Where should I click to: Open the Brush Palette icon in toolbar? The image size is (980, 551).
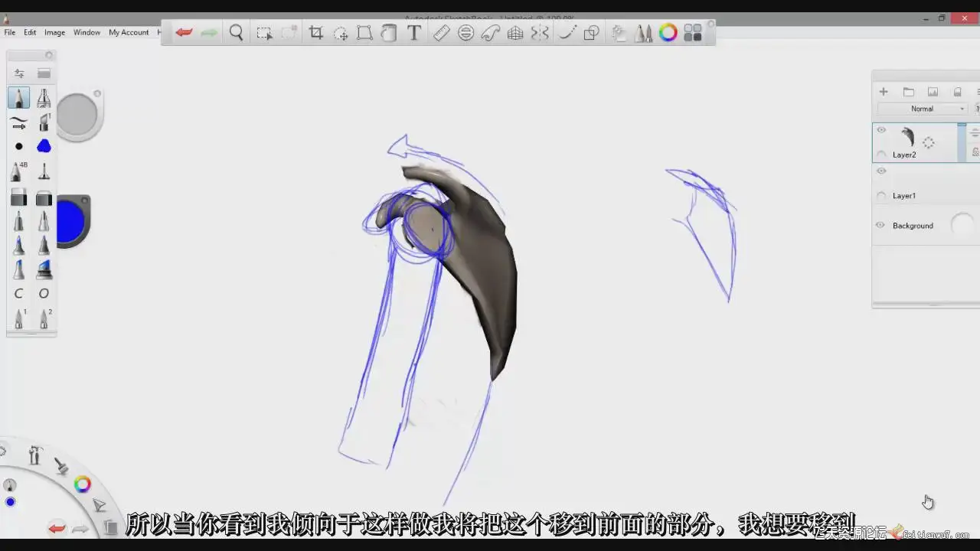(x=644, y=33)
